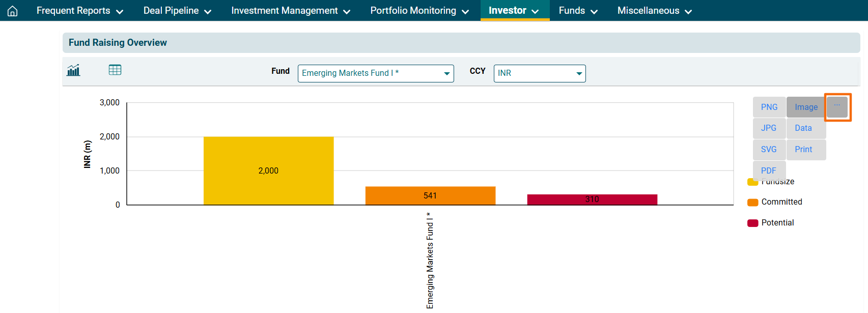Click the chart export ellipsis menu button
868x313 pixels.
(837, 107)
